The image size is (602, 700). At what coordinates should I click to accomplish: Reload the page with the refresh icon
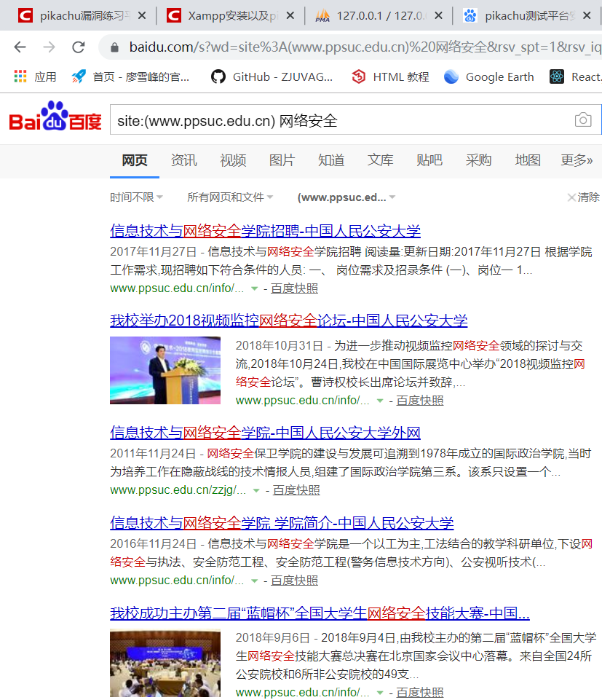point(79,47)
